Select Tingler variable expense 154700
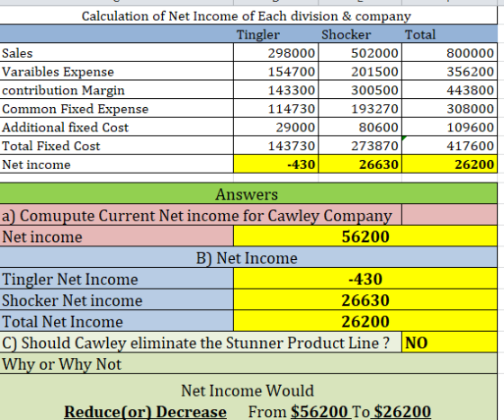The width and height of the screenshot is (504, 420). coord(275,71)
